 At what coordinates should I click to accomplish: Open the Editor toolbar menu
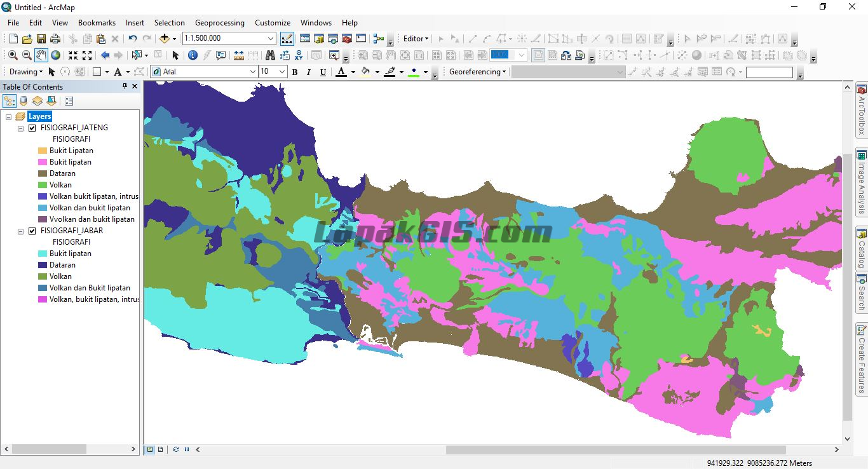[414, 38]
